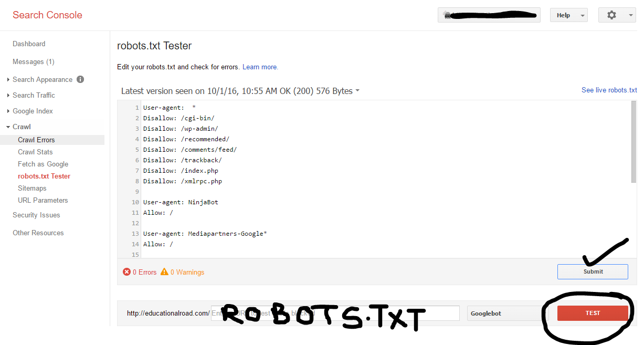
Task: Open Crawl Errors page
Action: tap(36, 140)
